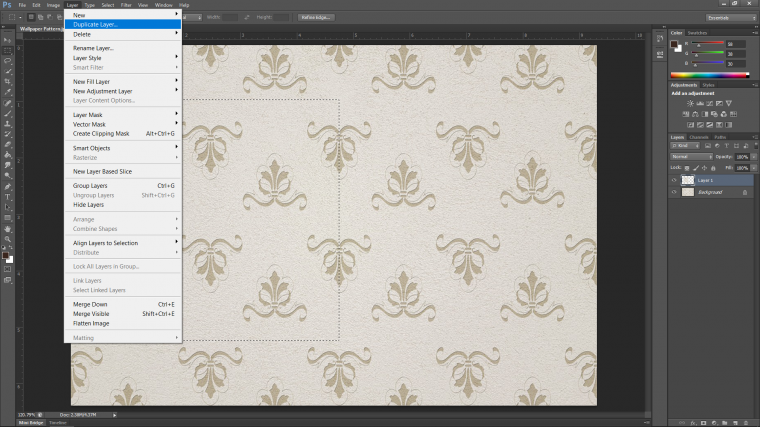Select the Layer 1 thumbnail
The width and height of the screenshot is (760, 427).
coord(688,180)
